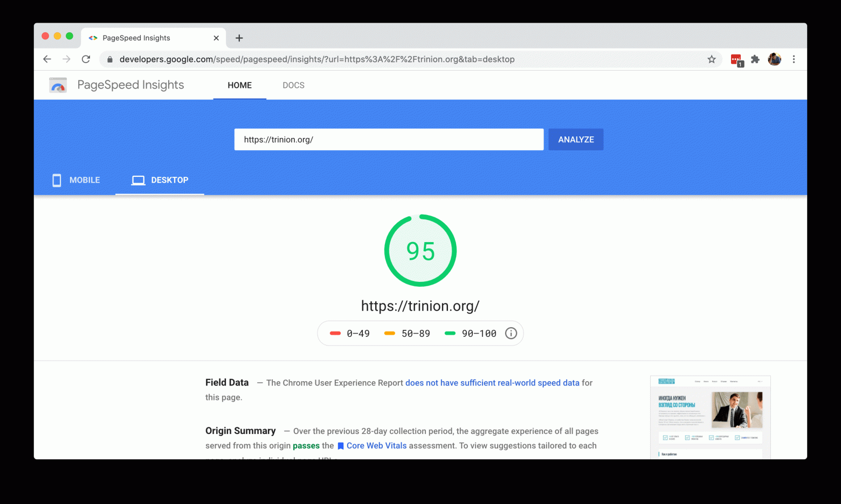The height and width of the screenshot is (504, 841).
Task: Open a new browser tab
Action: point(239,38)
